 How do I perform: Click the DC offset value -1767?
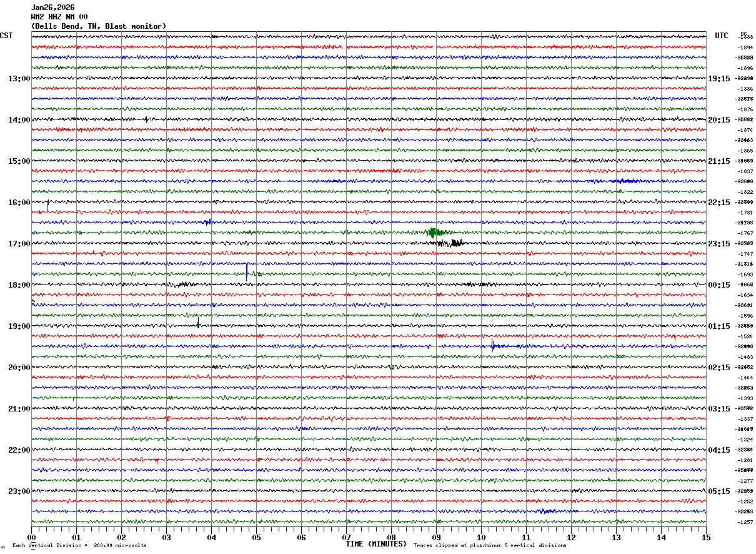pos(745,233)
